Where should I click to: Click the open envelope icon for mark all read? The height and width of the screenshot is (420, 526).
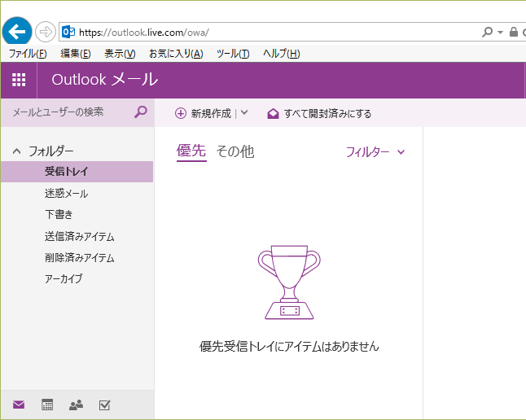click(x=273, y=114)
